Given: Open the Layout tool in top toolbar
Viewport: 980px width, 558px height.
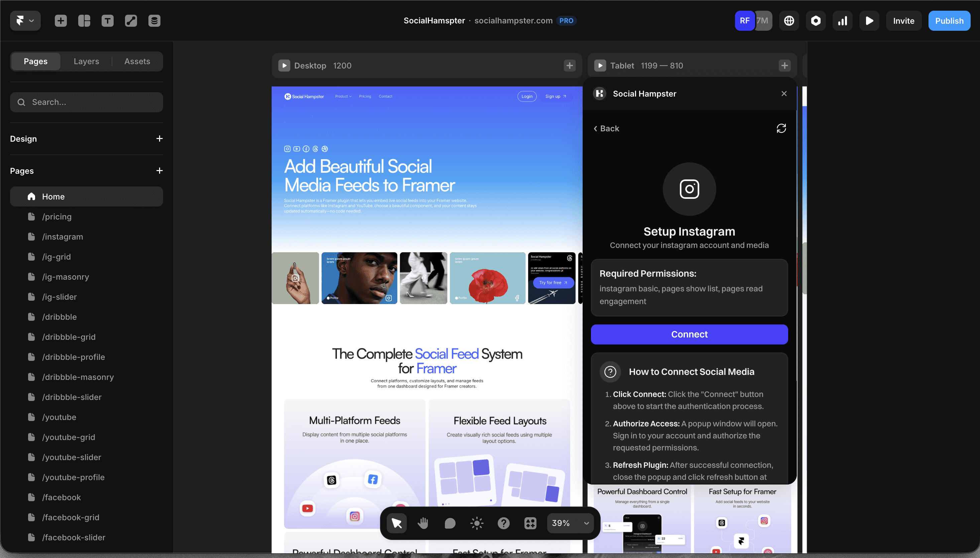Looking at the screenshot, I should click(84, 21).
